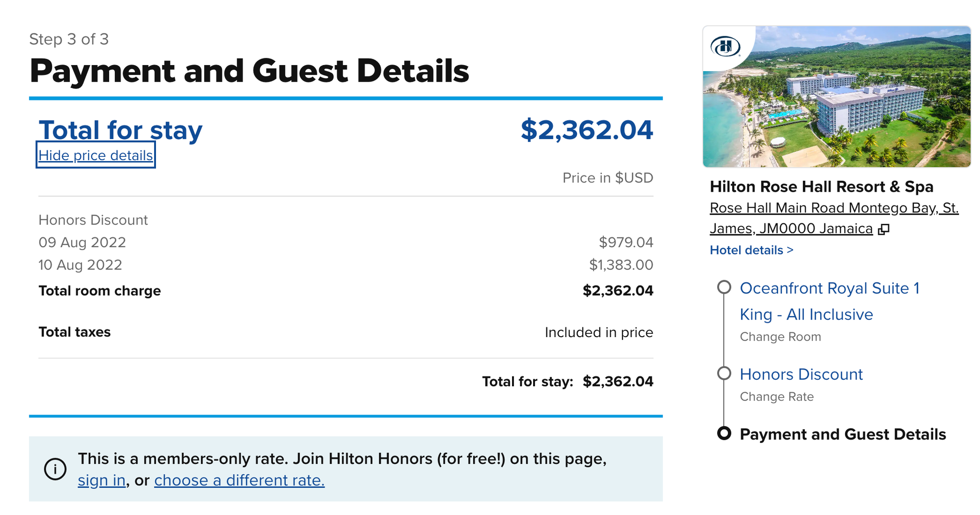Collapse pricing with Hide price details

tap(95, 155)
